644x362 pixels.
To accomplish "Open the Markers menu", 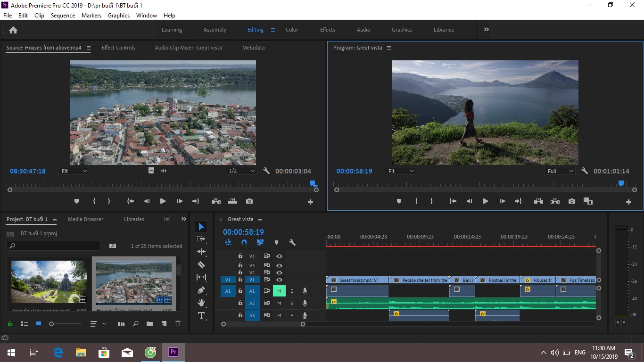I will click(x=91, y=16).
